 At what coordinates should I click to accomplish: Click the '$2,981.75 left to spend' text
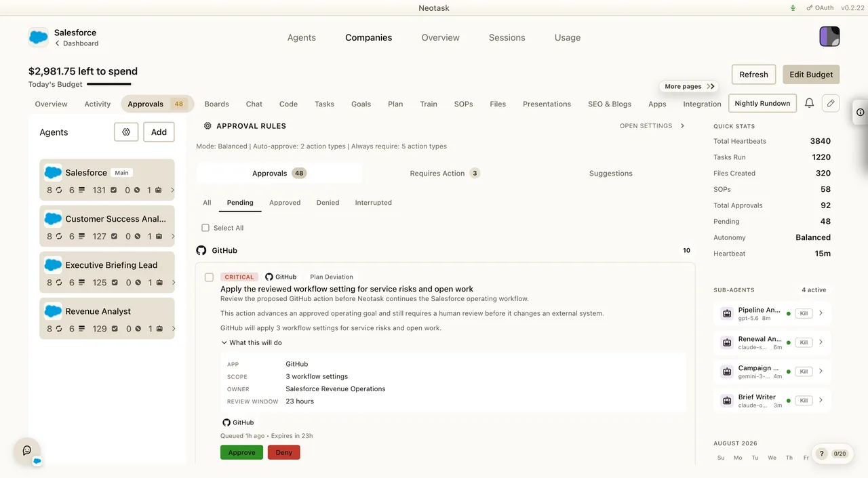pyautogui.click(x=83, y=71)
